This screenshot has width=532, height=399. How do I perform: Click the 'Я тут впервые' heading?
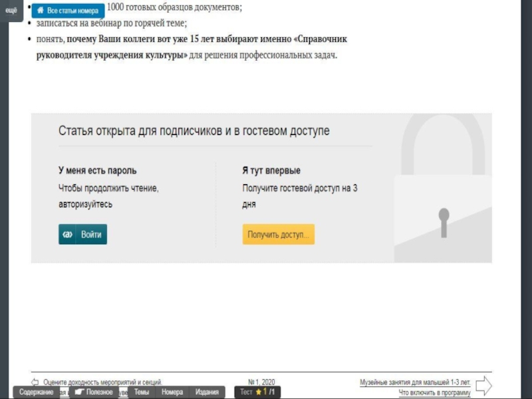click(271, 170)
